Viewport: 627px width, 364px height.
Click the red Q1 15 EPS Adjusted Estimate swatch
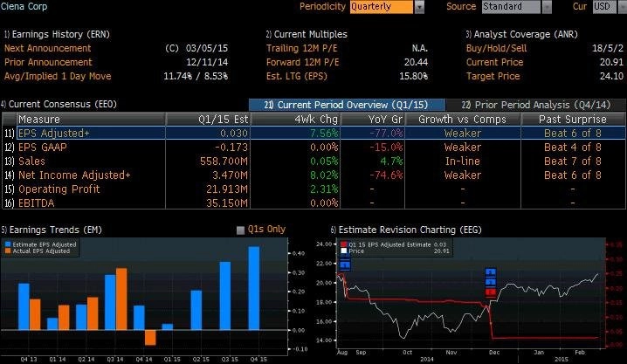(344, 244)
